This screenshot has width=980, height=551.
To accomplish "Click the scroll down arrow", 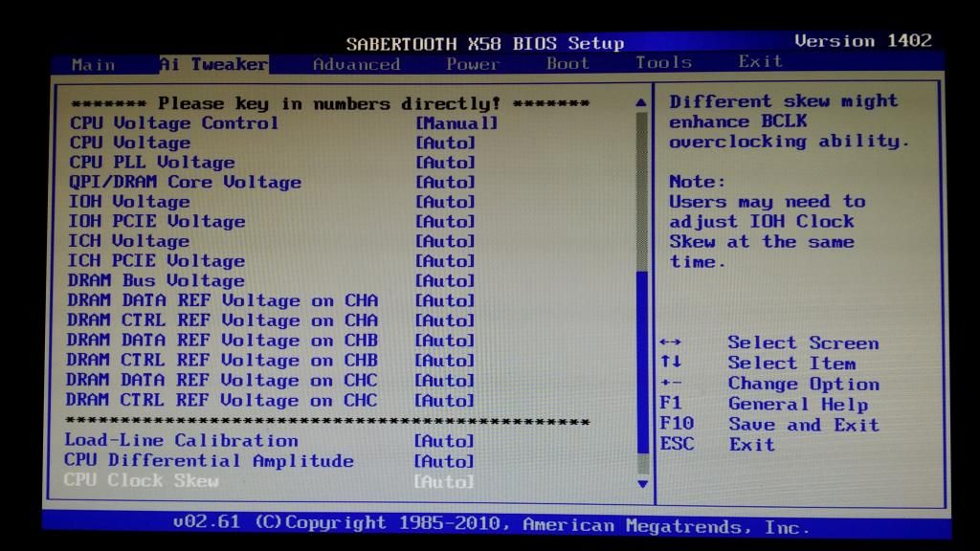I will coord(642,483).
